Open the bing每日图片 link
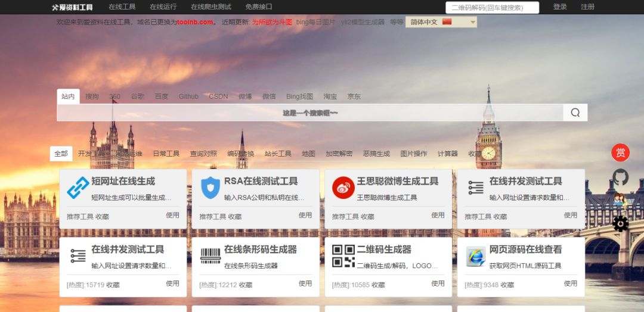The height and width of the screenshot is (312, 644). tap(315, 22)
